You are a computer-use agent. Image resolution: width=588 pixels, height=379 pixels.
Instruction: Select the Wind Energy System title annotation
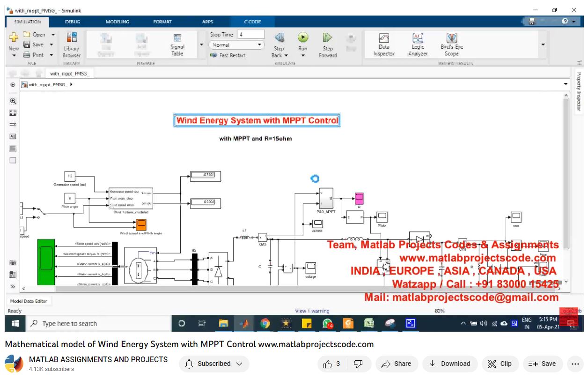(257, 120)
